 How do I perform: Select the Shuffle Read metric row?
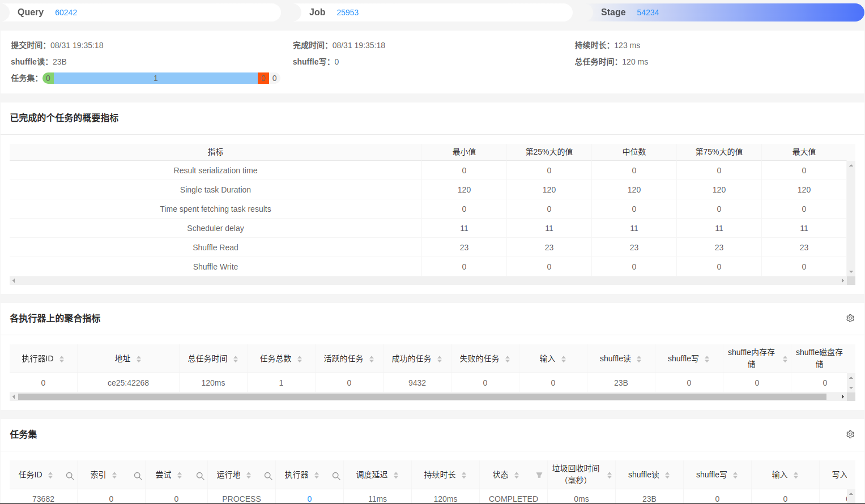428,247
